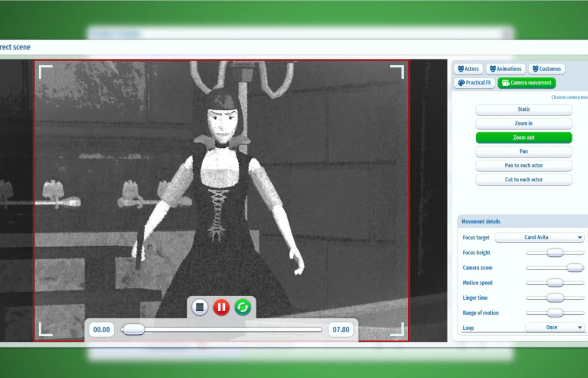Select the Practical FX tab
The height and width of the screenshot is (378, 588).
tap(474, 83)
